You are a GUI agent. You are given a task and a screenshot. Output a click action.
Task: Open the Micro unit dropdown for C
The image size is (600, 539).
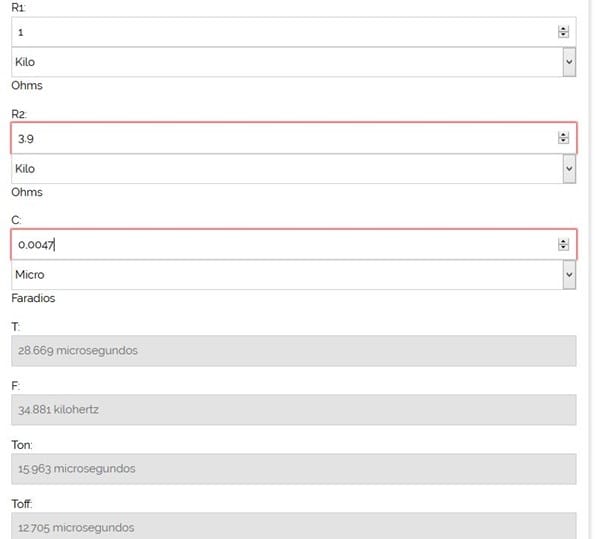[x=568, y=275]
